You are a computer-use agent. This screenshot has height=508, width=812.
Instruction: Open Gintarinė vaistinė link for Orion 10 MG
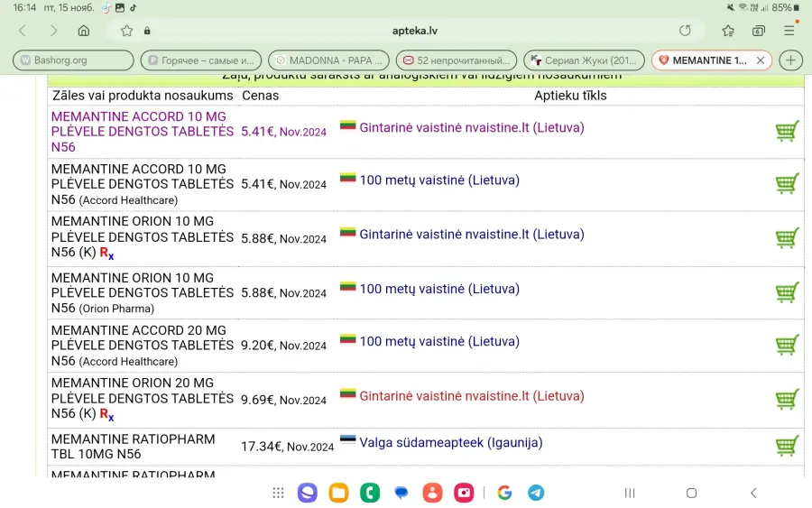coord(472,234)
